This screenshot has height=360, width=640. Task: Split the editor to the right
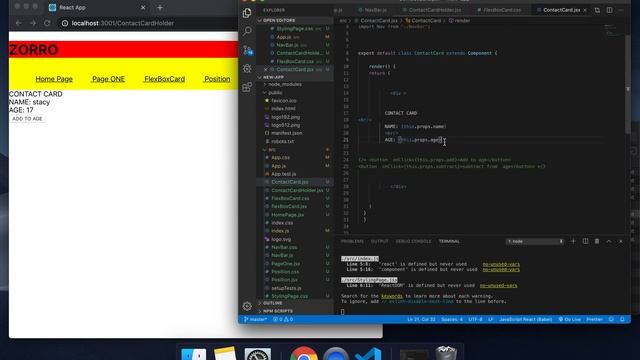(609, 10)
